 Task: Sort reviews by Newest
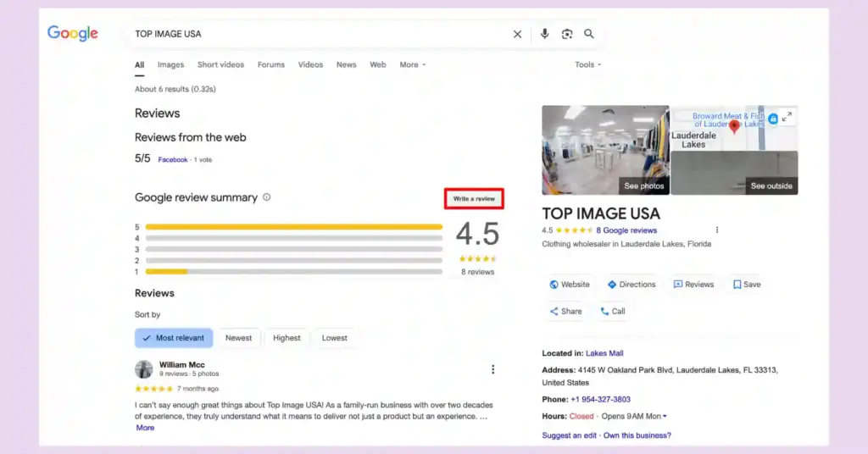pyautogui.click(x=238, y=338)
